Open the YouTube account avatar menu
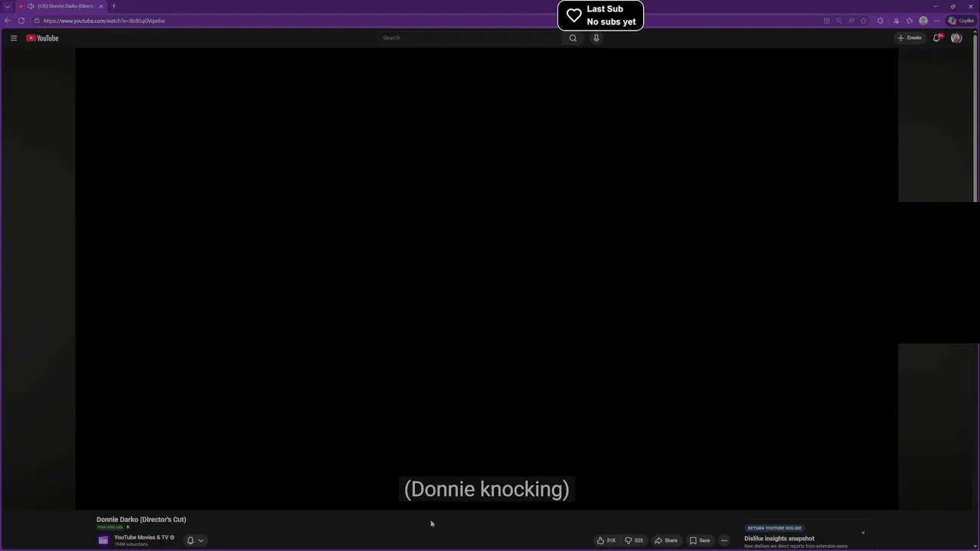The image size is (980, 551). click(956, 37)
